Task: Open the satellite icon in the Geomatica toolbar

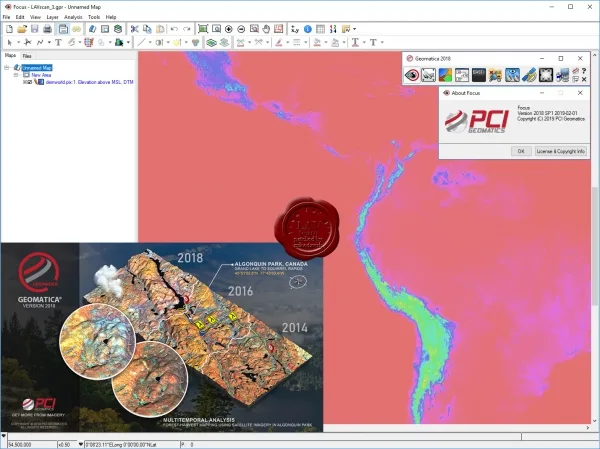Action: tap(529, 75)
